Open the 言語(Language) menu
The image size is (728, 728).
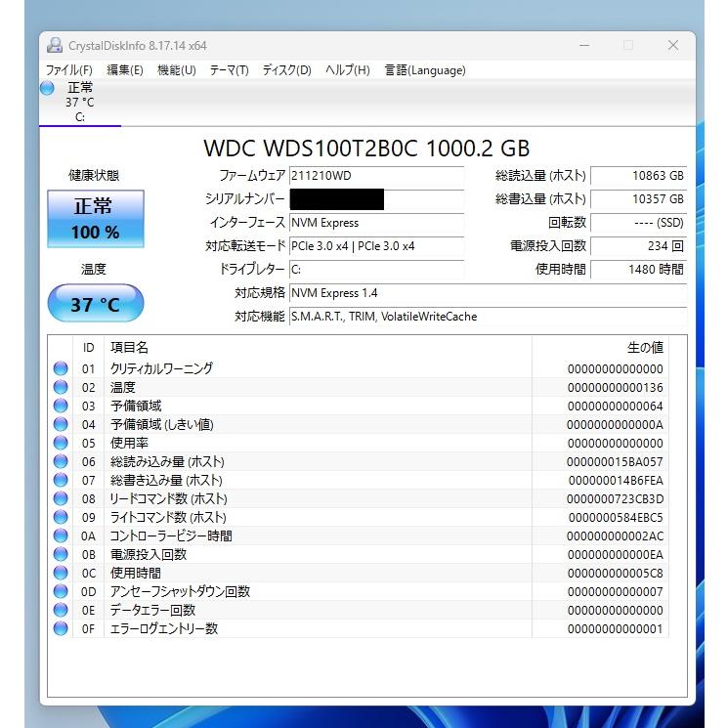(x=425, y=70)
